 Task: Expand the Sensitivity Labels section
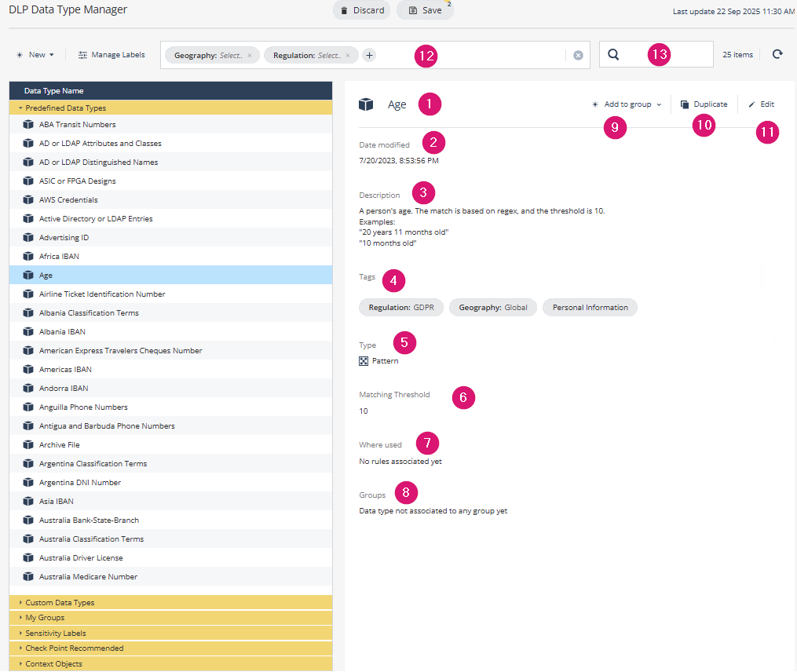55,634
